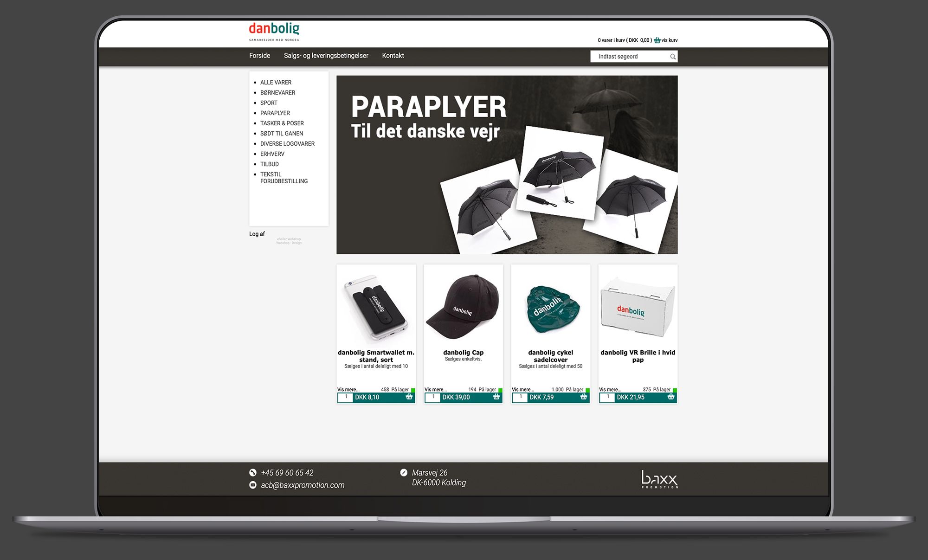Click title danbolig VR Brille i hvid pap
This screenshot has width=928, height=560.
click(638, 356)
